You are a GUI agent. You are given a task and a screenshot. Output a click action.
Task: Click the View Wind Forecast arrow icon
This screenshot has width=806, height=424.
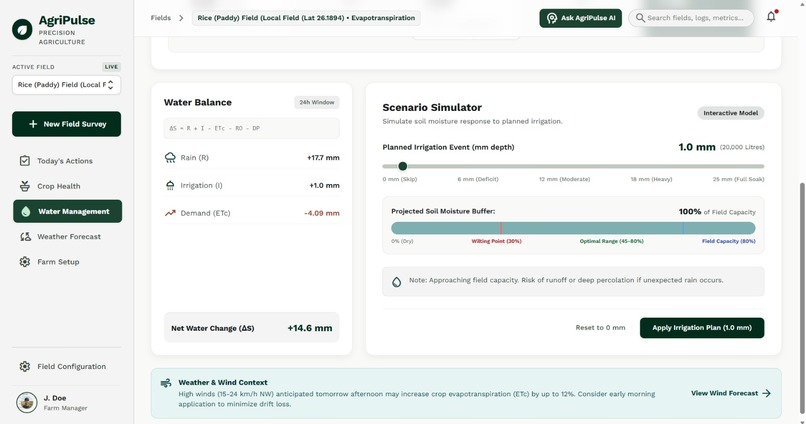click(766, 393)
